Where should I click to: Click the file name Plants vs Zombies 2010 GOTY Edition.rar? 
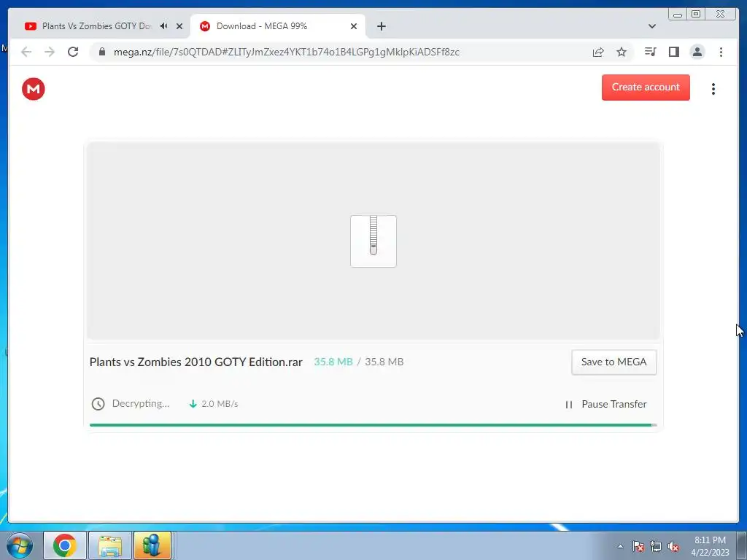196,362
